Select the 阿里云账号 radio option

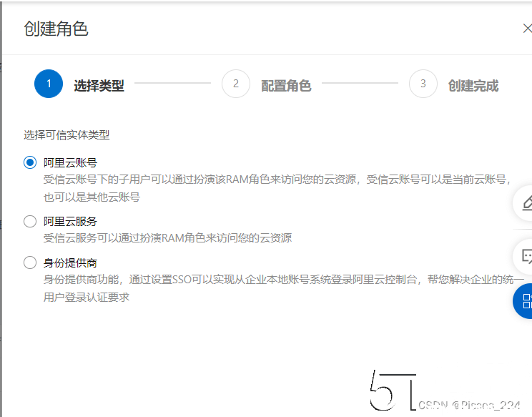click(30, 162)
